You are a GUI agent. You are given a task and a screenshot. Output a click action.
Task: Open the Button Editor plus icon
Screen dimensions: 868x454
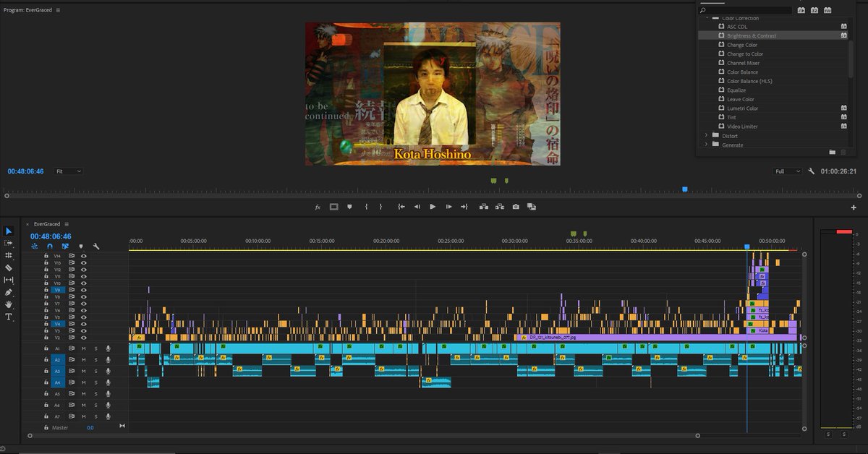tap(854, 207)
